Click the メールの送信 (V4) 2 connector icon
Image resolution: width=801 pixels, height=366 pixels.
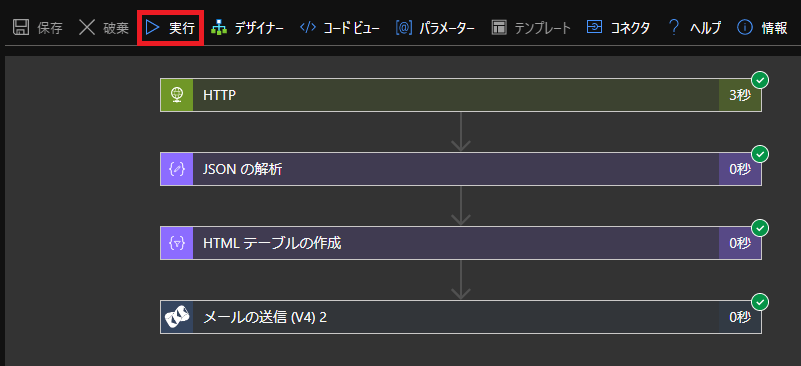click(177, 317)
